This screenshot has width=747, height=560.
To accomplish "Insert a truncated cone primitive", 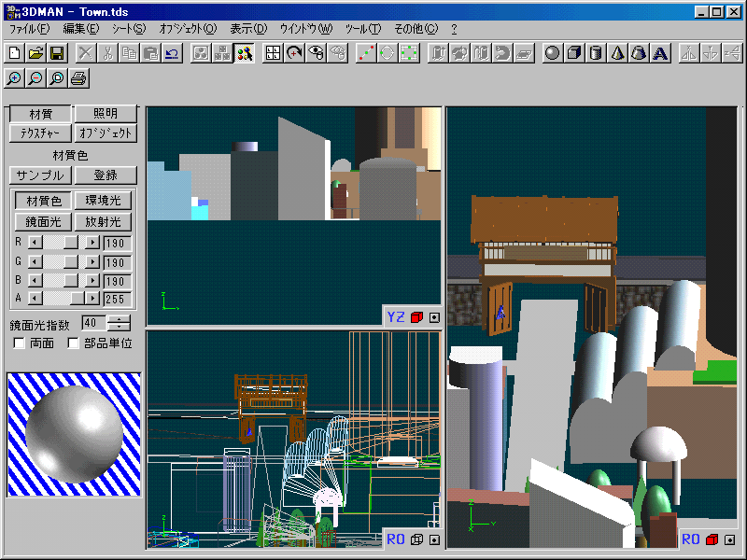I will (x=639, y=53).
